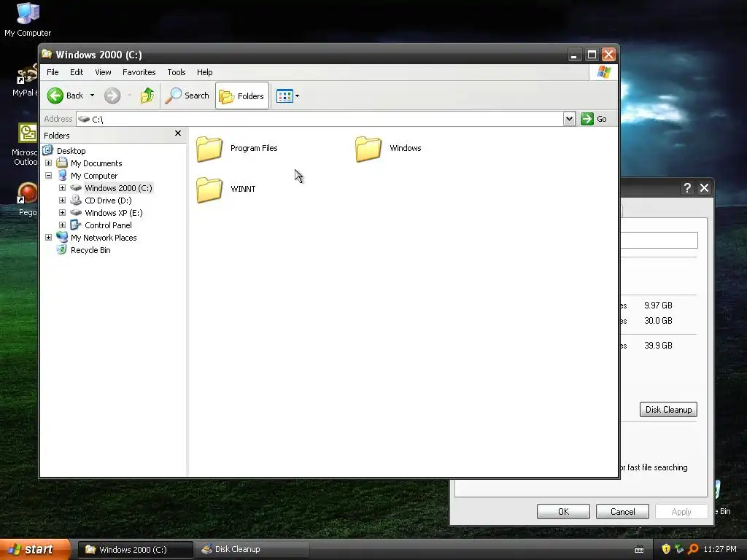
Task: Open the Edit menu
Action: click(77, 72)
